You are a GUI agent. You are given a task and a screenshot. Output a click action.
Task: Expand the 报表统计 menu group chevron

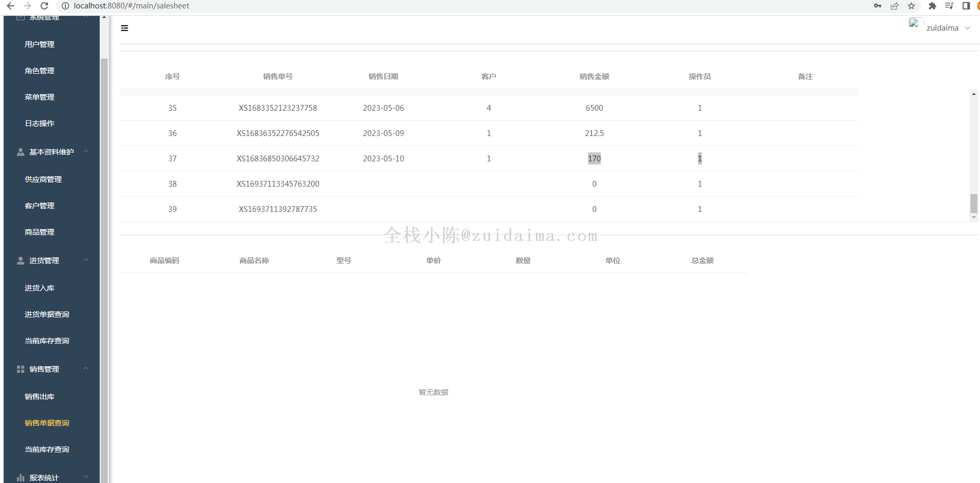[x=86, y=477]
